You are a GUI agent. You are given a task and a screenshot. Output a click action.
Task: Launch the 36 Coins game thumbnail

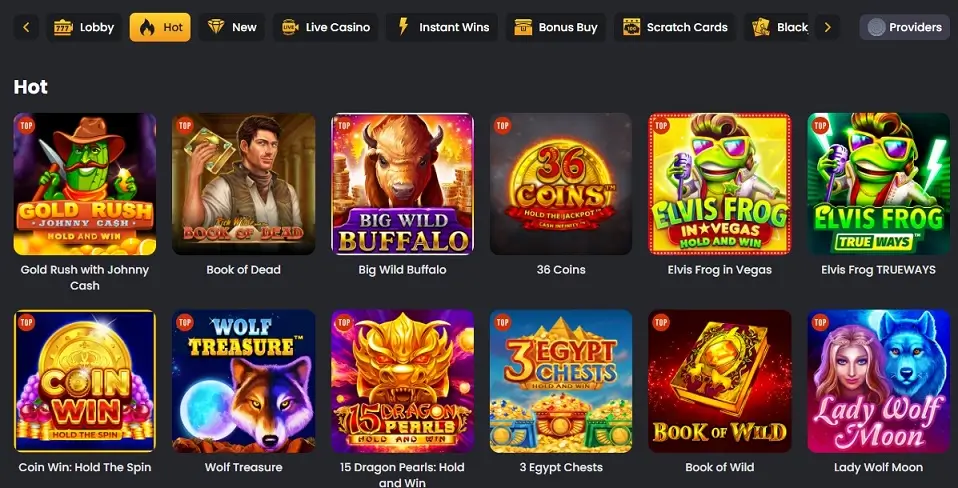561,184
